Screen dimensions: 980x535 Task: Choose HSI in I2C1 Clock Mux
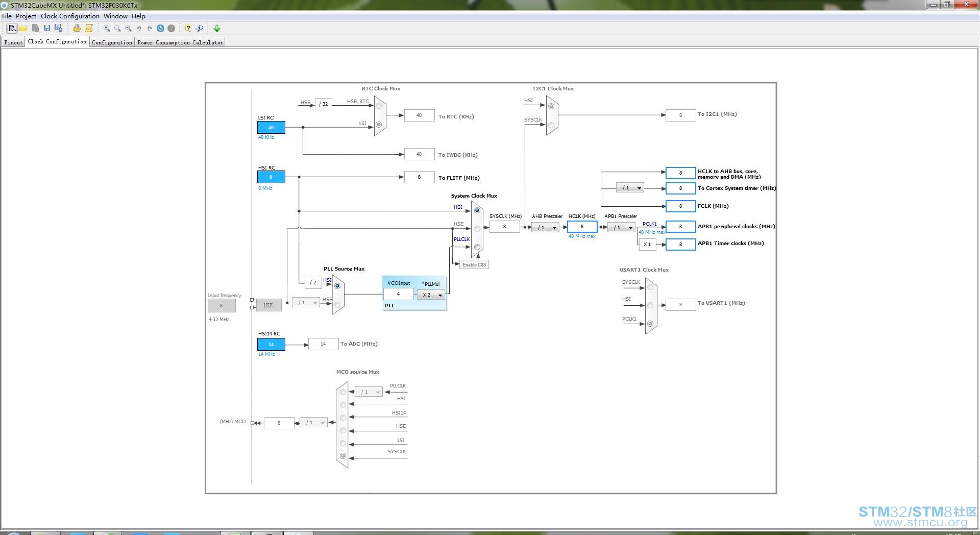551,106
